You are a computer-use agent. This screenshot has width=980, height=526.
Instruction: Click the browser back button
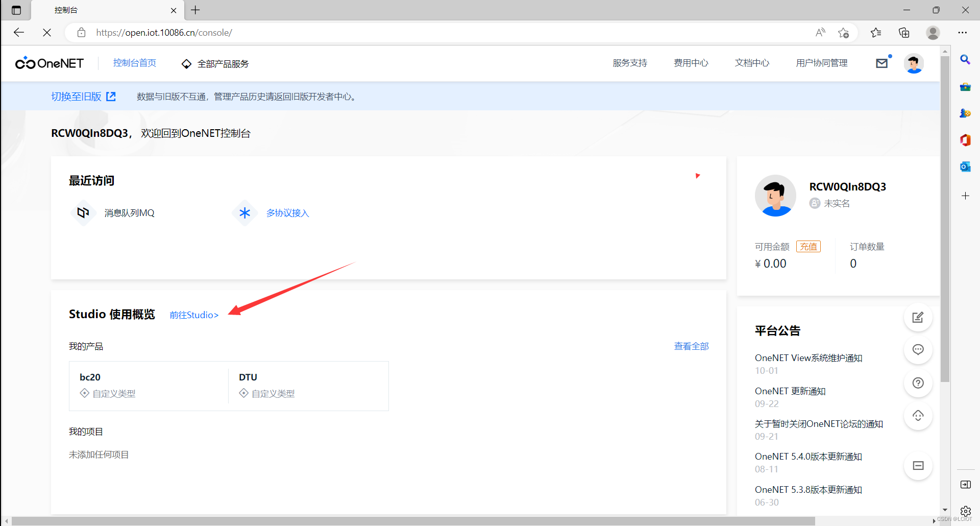19,33
